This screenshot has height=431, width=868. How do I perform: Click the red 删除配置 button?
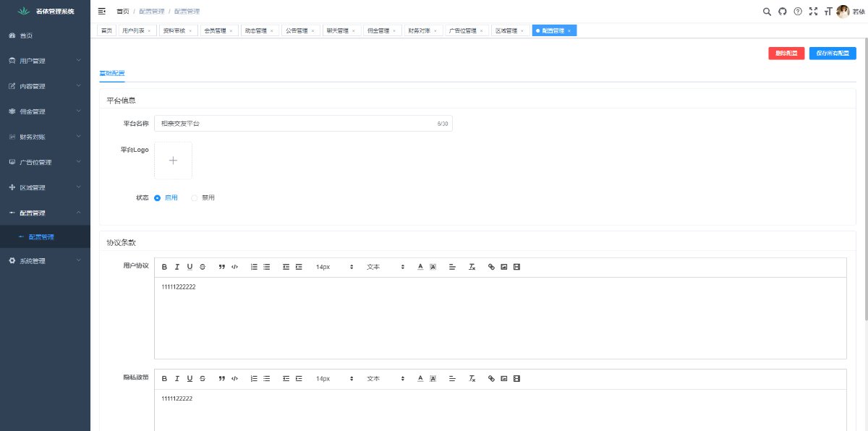point(786,53)
